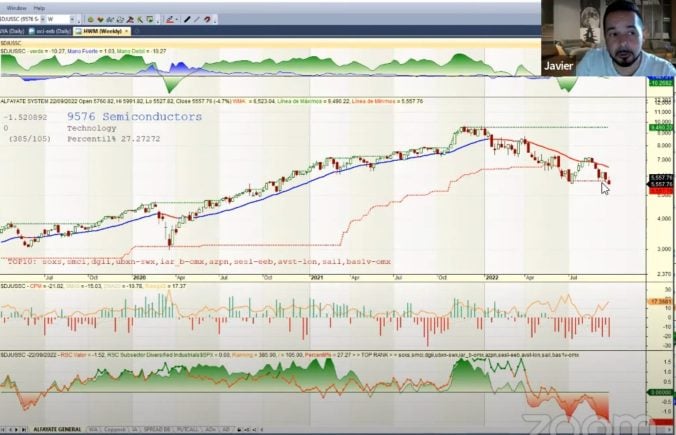Click the green pencil-like toolbar icon

coord(140,19)
